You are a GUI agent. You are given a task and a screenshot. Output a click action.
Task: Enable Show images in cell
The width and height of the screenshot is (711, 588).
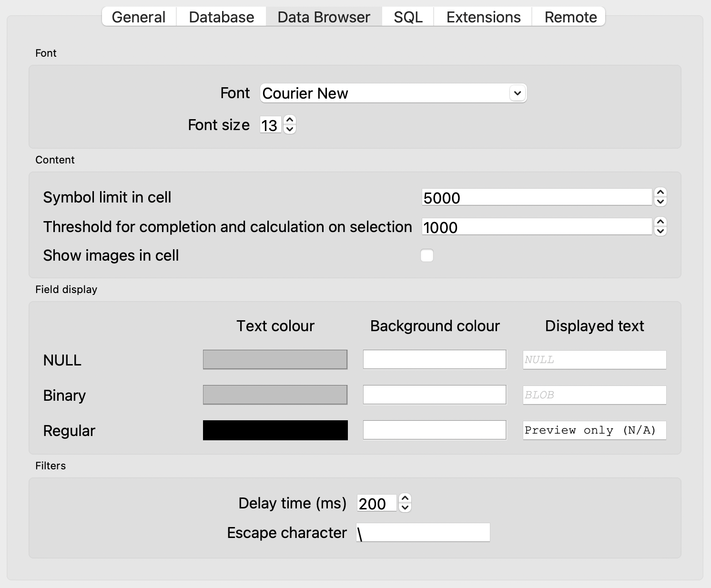tap(427, 255)
